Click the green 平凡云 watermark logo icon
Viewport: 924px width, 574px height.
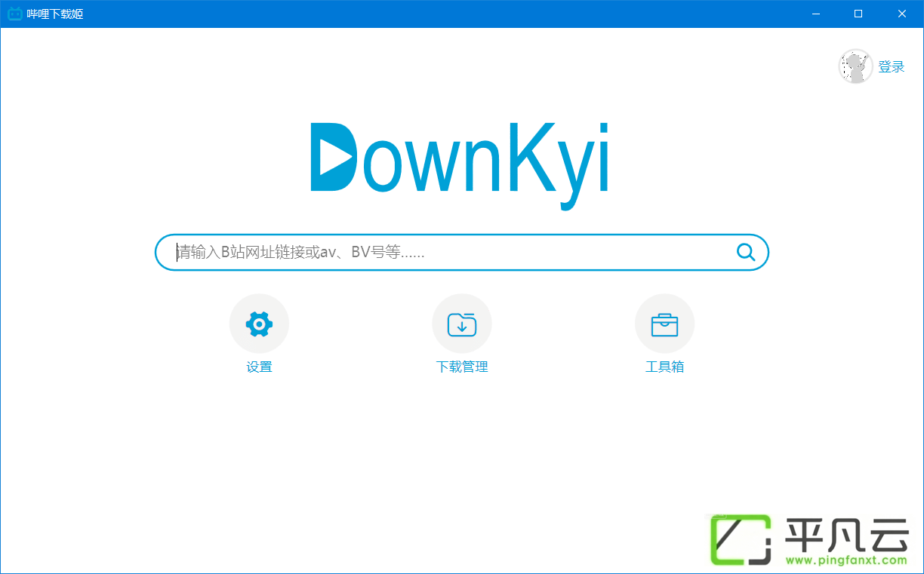click(x=740, y=540)
